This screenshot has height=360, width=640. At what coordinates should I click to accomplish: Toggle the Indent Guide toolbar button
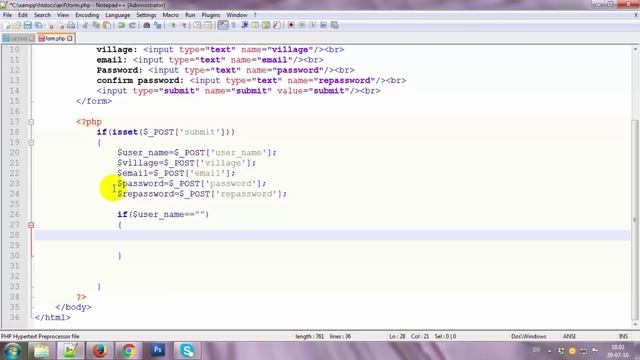pos(244,25)
